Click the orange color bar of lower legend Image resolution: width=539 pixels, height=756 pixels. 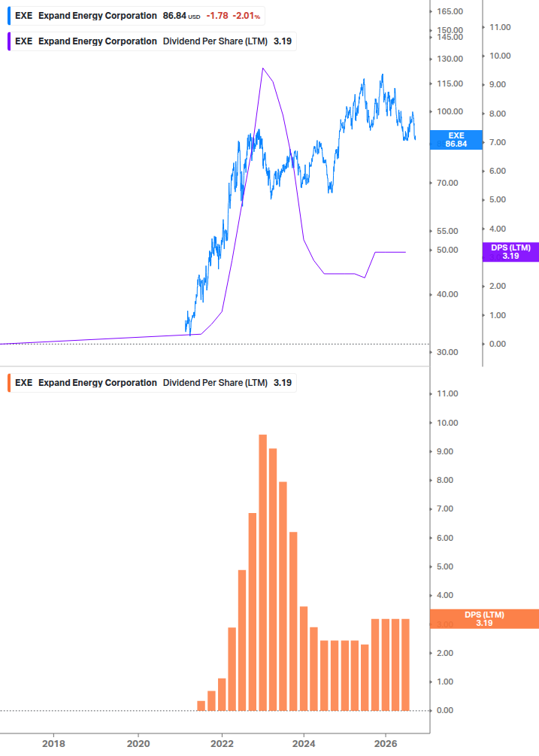pos(9,383)
